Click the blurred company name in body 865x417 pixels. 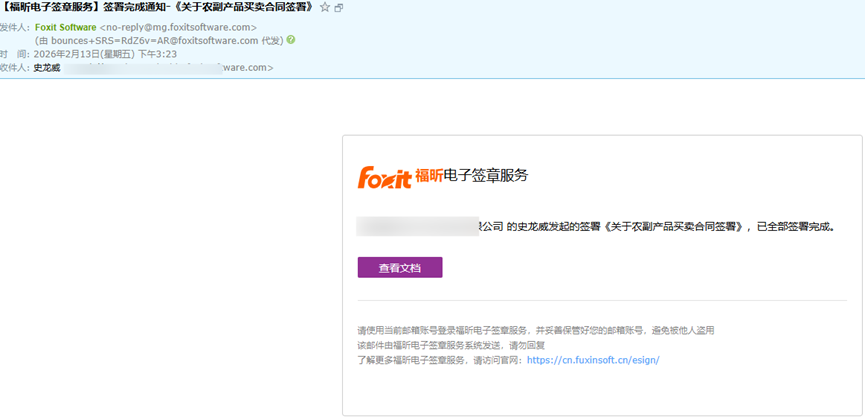point(420,227)
